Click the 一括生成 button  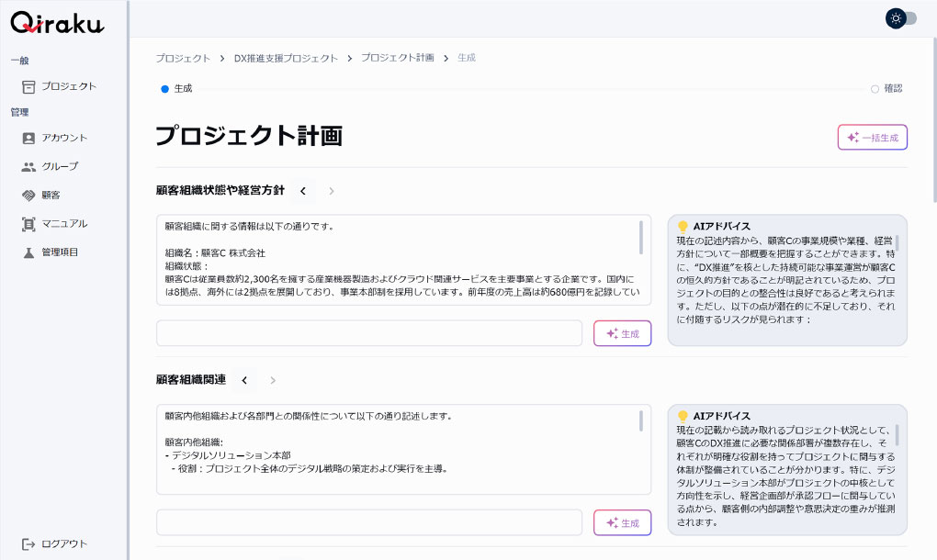click(x=872, y=137)
